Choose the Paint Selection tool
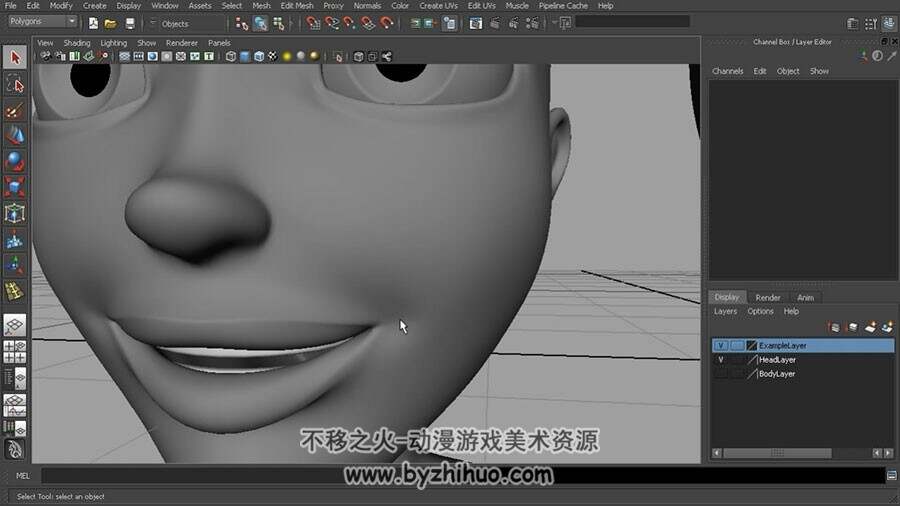Image resolution: width=900 pixels, height=506 pixels. [x=15, y=111]
